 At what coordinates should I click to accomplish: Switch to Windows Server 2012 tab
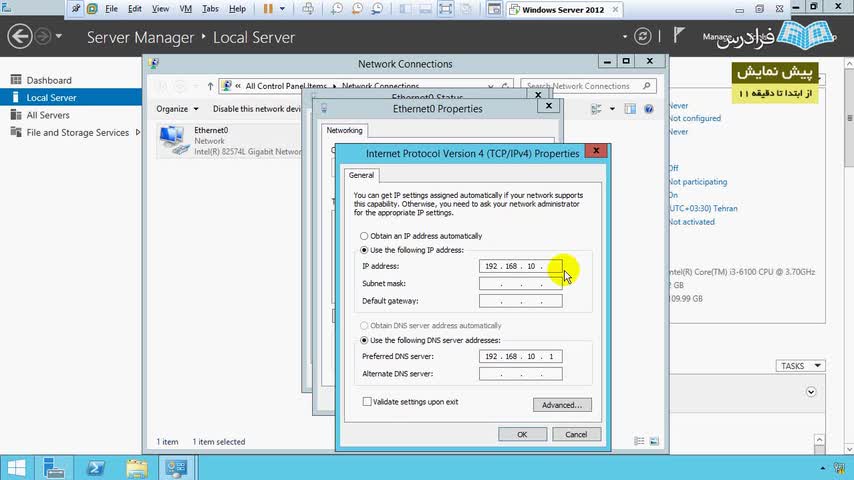[563, 9]
